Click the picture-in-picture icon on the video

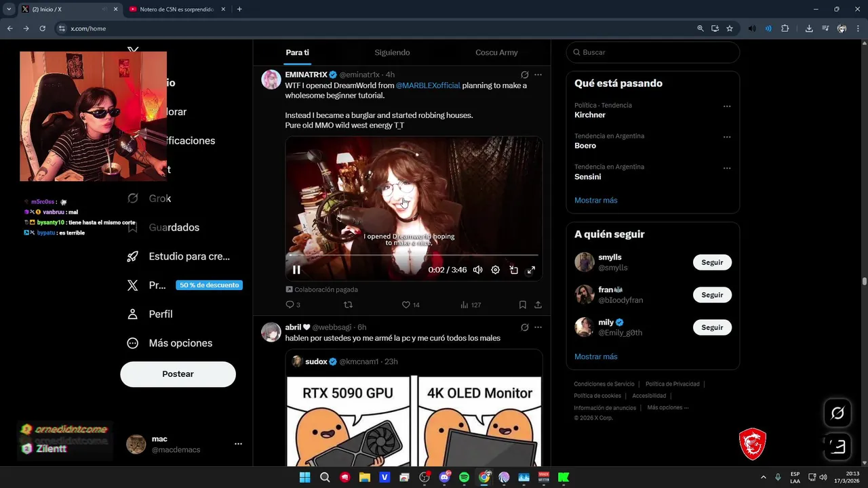[x=513, y=270]
